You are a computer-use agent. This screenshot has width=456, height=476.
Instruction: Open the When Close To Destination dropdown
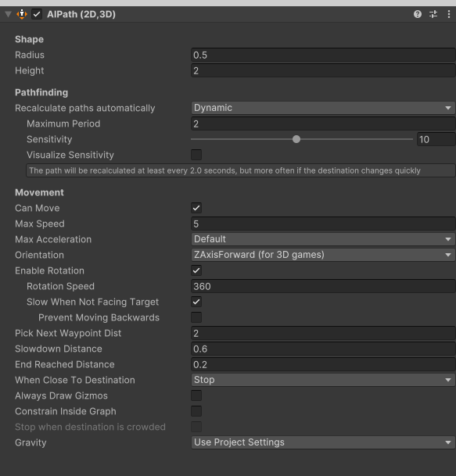(x=323, y=380)
